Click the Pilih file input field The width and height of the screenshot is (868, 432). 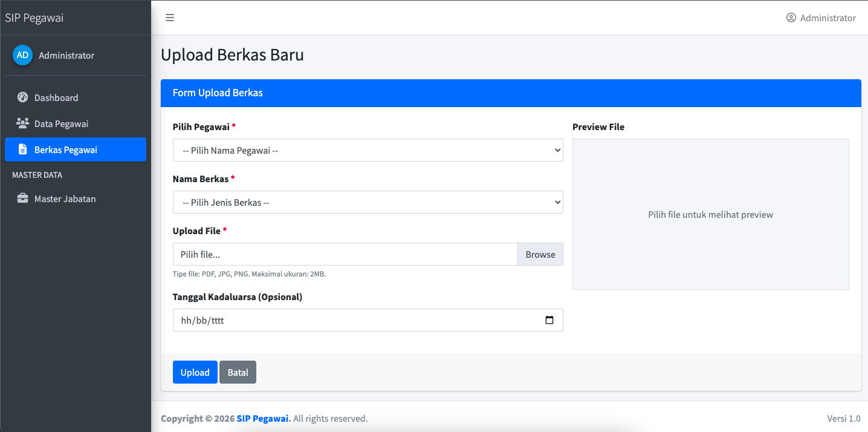[x=345, y=254]
